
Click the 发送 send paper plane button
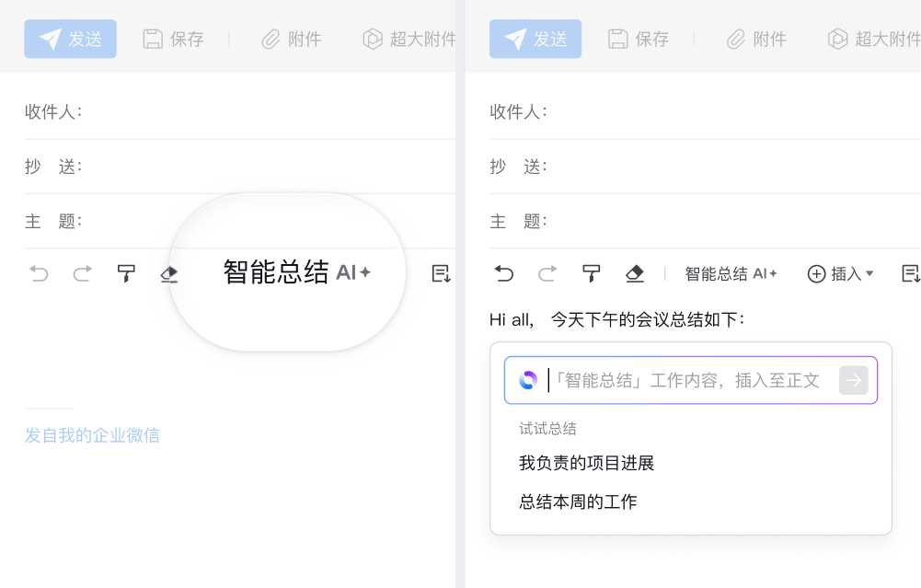(x=70, y=39)
